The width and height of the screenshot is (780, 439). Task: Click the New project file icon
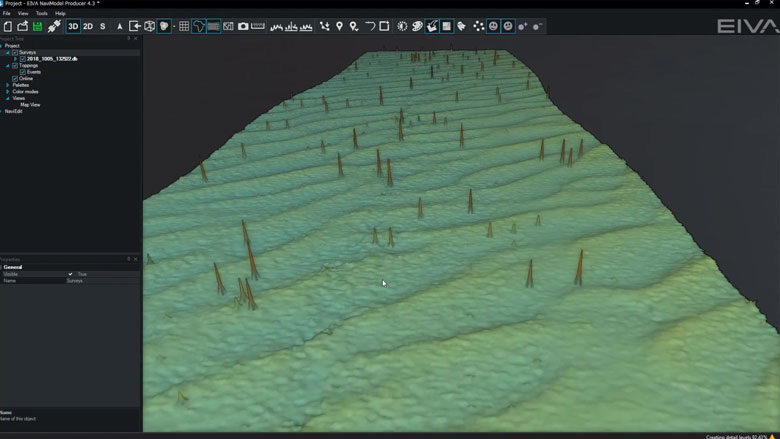pos(8,26)
